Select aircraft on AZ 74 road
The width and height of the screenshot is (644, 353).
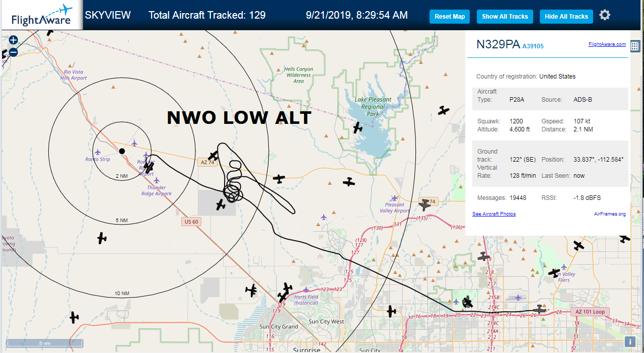[279, 179]
